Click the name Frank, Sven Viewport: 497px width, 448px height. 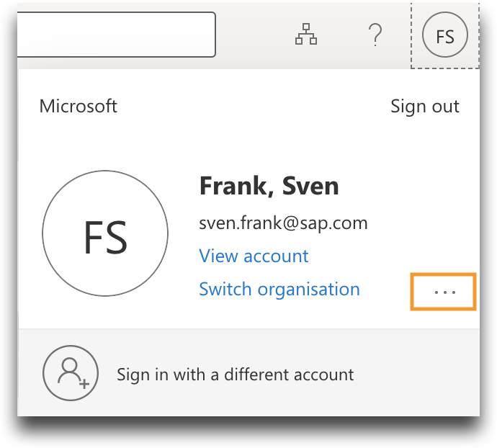pyautogui.click(x=269, y=187)
